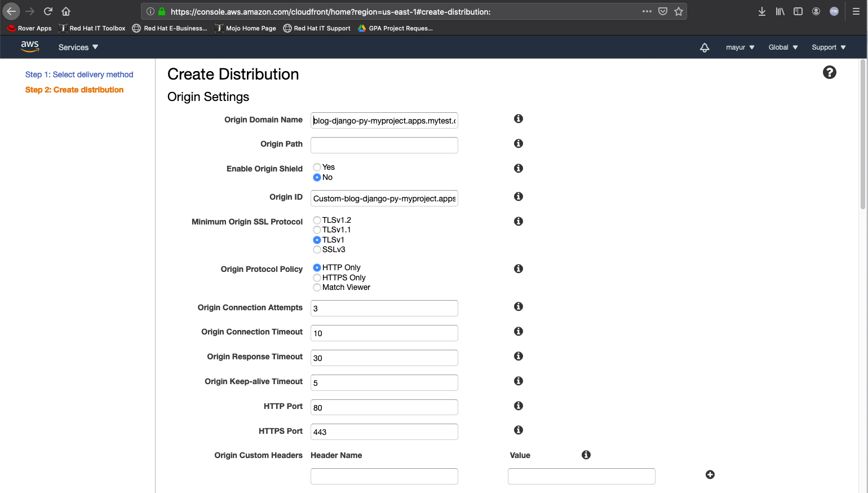Open the notifications bell icon
This screenshot has height=493, width=868.
coord(705,47)
